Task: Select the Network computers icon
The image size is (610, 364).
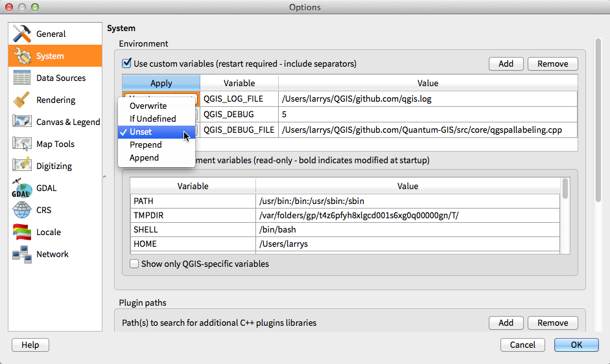Action: [x=22, y=254]
